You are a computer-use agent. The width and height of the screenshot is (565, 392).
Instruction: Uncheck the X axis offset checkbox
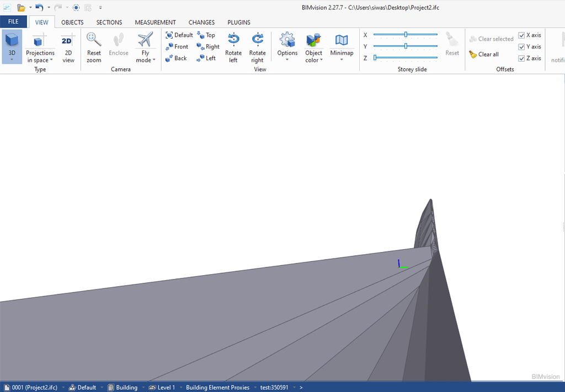(522, 35)
